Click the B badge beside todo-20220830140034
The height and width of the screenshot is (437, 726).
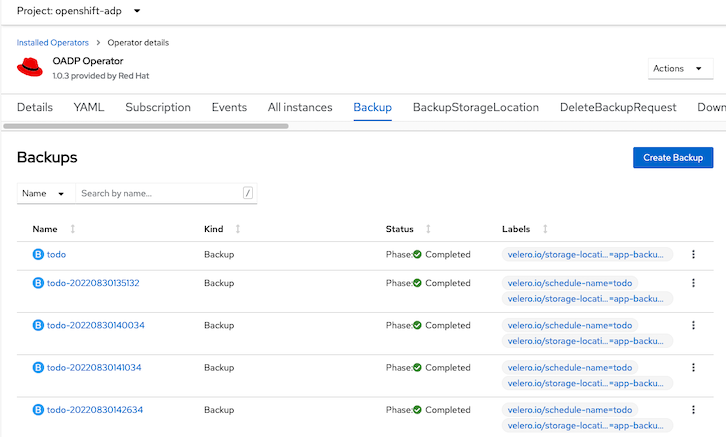(38, 325)
